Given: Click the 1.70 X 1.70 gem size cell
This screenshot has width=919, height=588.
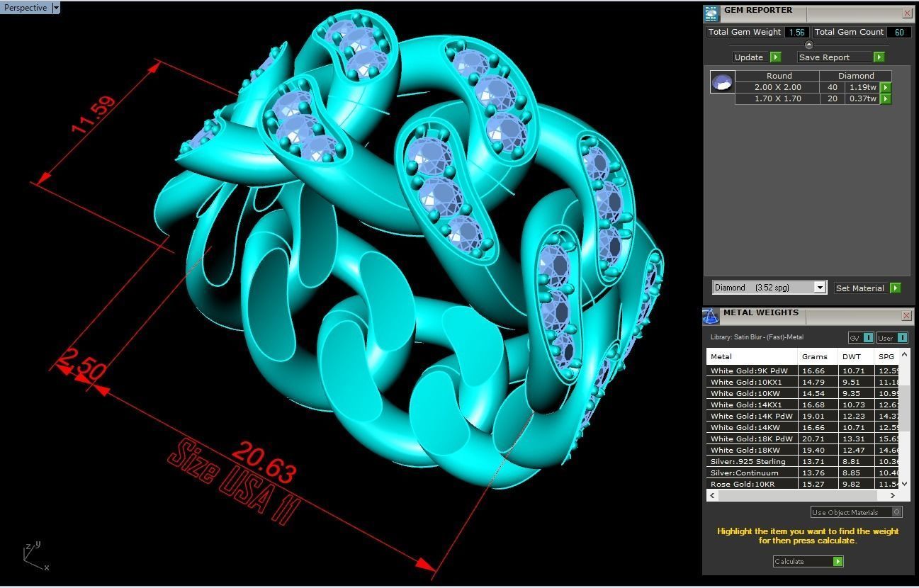Looking at the screenshot, I should tap(777, 98).
